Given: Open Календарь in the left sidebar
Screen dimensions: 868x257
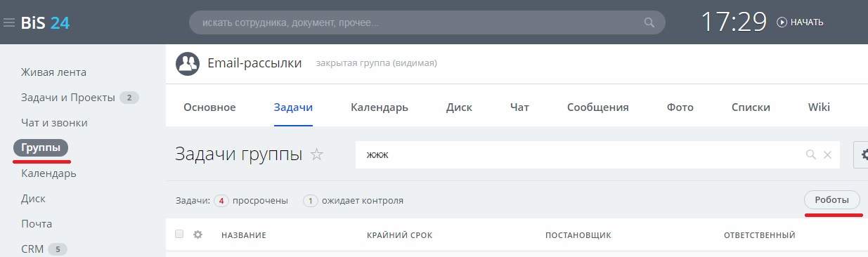Looking at the screenshot, I should pos(48,173).
